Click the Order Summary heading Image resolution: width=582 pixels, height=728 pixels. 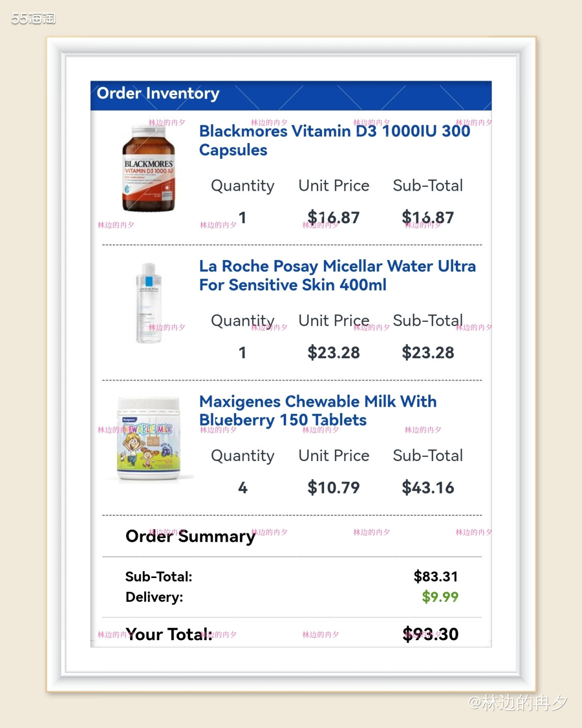pyautogui.click(x=190, y=536)
